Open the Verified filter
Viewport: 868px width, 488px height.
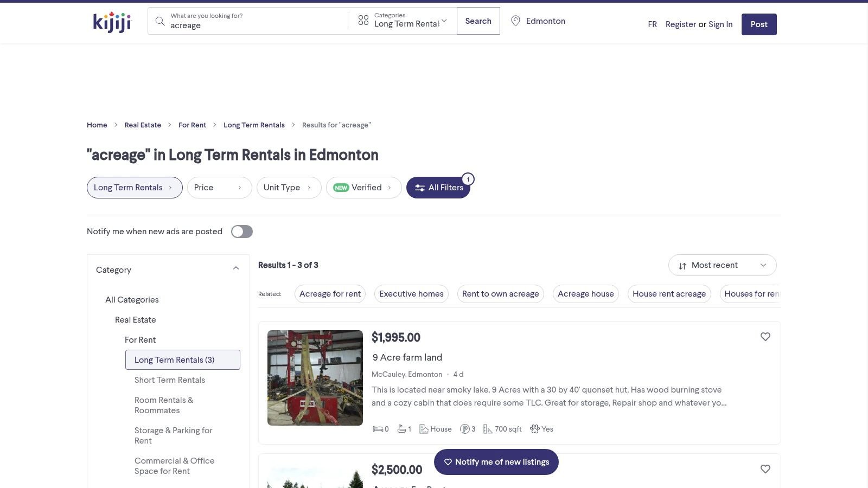[363, 188]
